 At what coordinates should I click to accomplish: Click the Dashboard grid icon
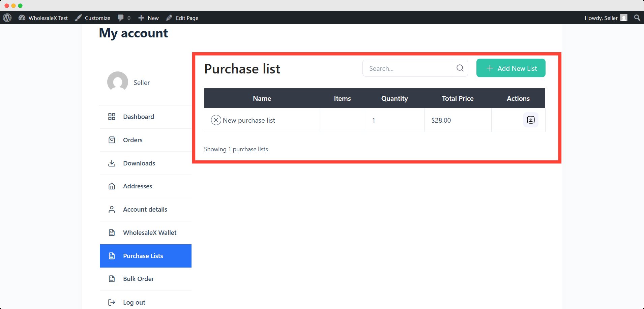click(x=112, y=117)
